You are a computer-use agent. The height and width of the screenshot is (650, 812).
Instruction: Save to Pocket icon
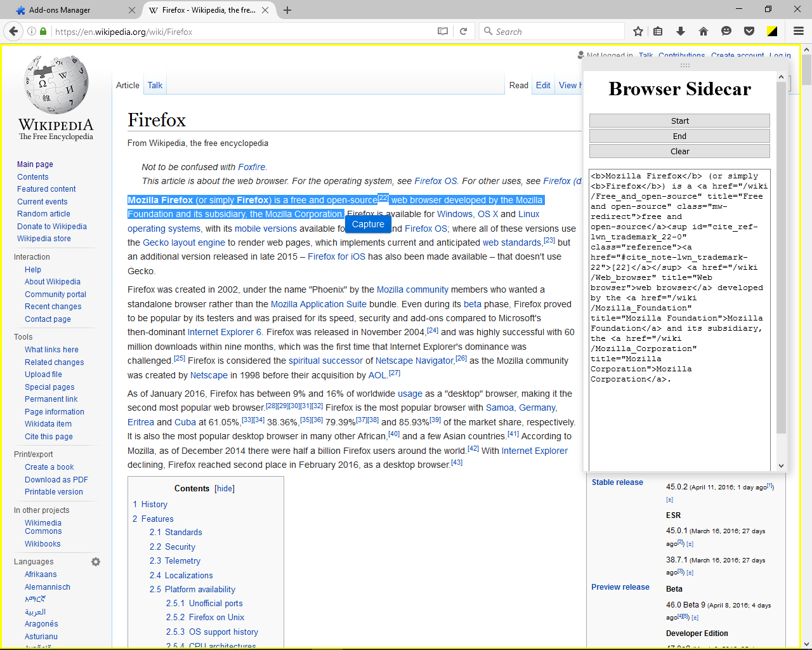tap(749, 31)
